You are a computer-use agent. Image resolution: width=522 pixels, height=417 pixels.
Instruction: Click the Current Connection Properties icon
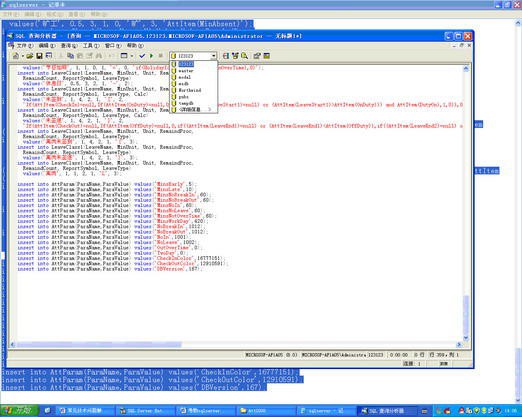(x=257, y=56)
